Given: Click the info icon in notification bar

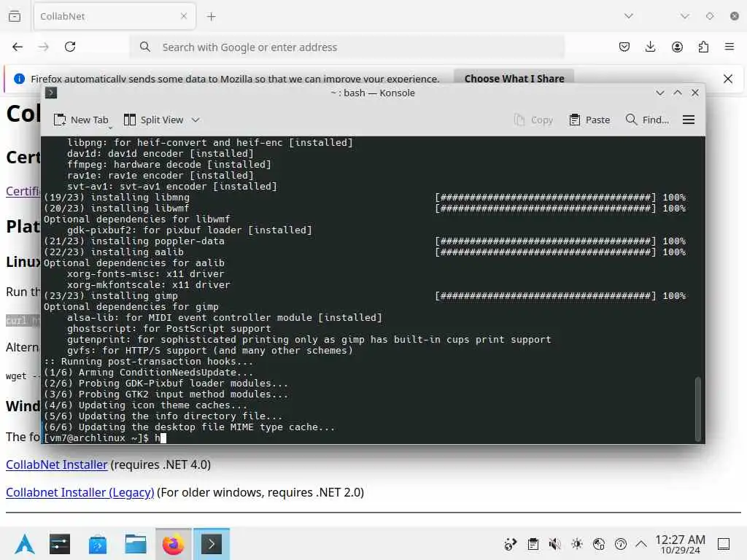Looking at the screenshot, I should pos(19,79).
